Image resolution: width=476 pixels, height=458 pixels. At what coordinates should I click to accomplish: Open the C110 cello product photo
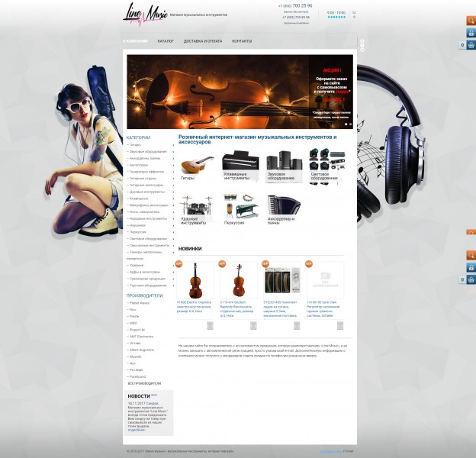click(239, 280)
